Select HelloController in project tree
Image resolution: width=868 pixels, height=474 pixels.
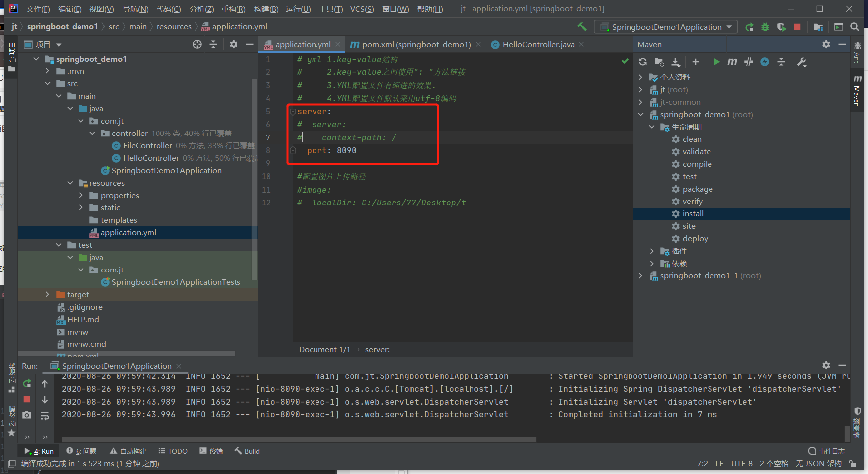(151, 158)
